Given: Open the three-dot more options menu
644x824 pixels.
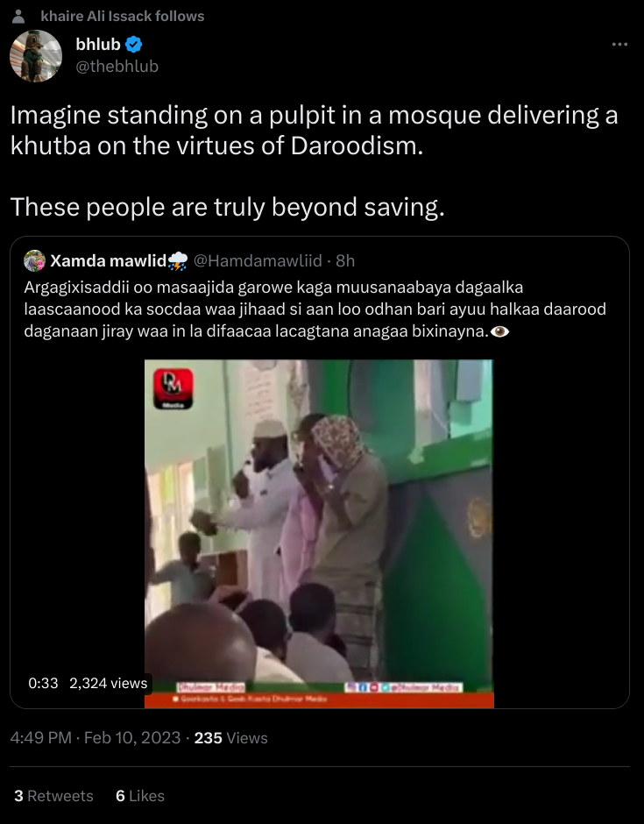Looking at the screenshot, I should click(619, 45).
